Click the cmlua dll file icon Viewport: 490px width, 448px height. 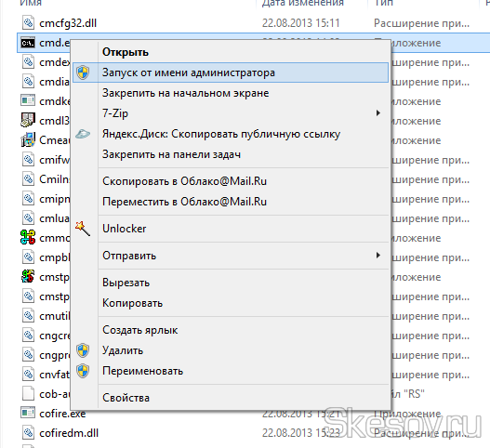click(28, 218)
